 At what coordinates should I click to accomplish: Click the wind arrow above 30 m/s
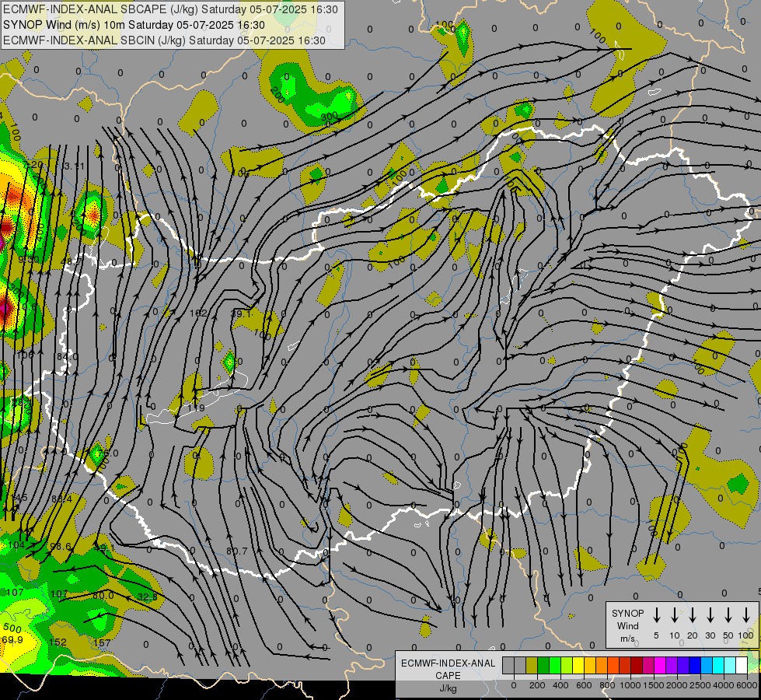tap(710, 615)
